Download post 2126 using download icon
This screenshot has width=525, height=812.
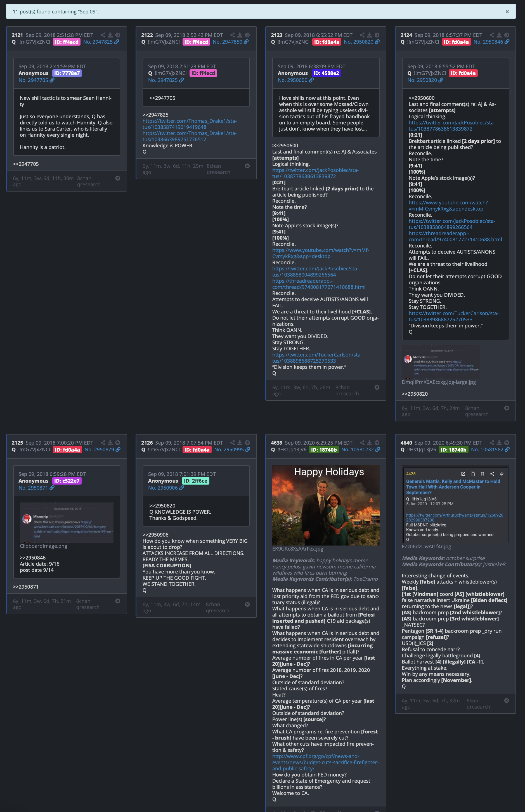(x=240, y=443)
